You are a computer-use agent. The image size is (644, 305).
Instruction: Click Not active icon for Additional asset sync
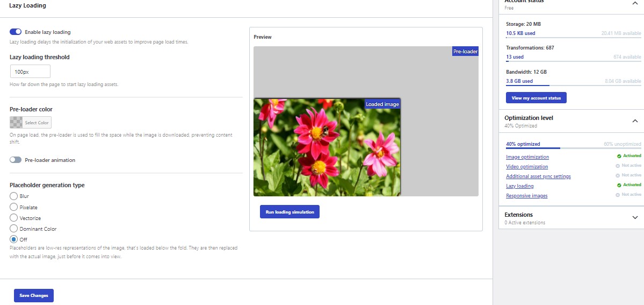click(x=618, y=176)
